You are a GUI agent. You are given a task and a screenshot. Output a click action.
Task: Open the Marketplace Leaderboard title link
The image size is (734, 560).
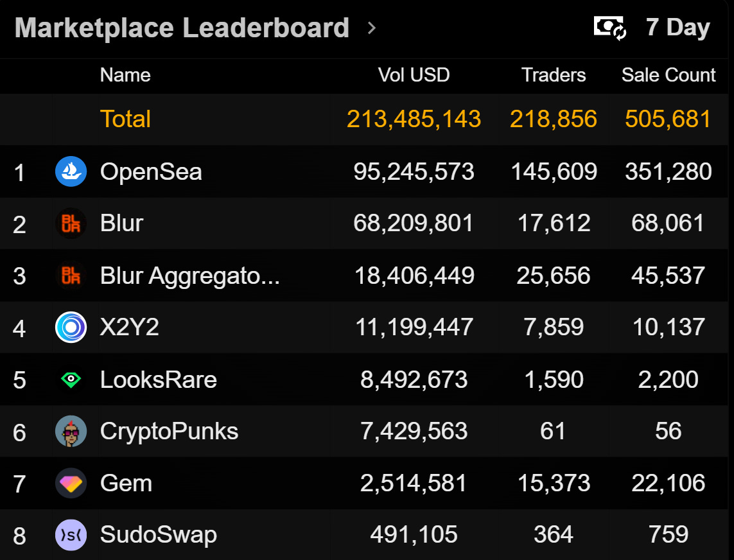tap(182, 28)
